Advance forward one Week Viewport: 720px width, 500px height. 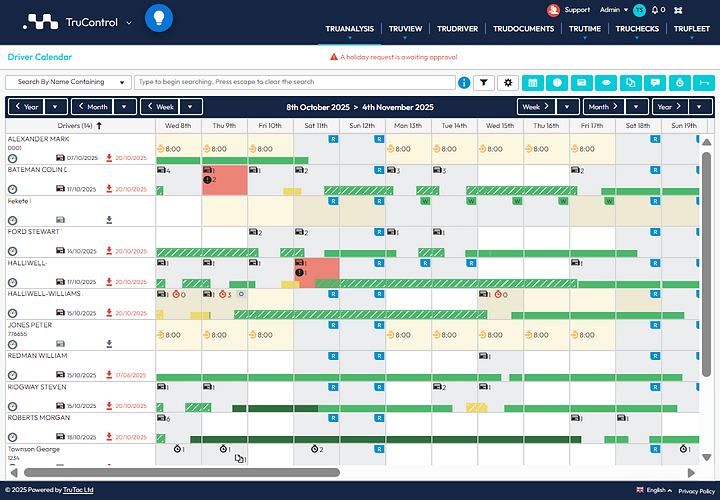[x=537, y=107]
